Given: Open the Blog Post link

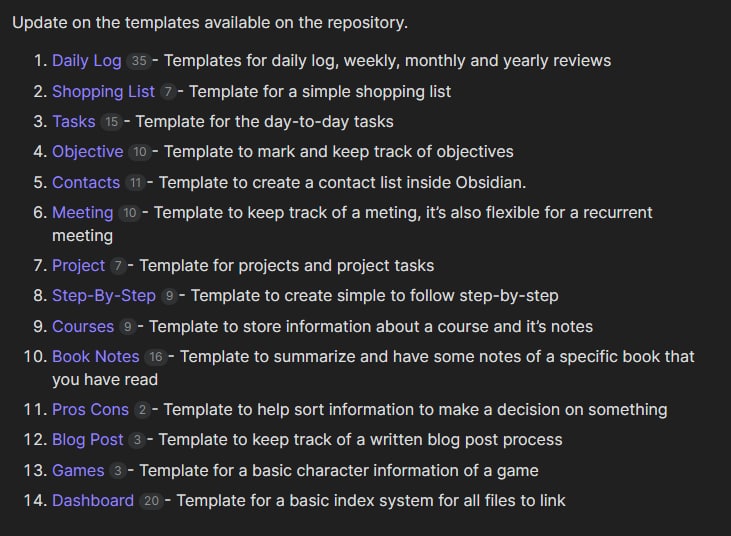Looking at the screenshot, I should click(x=87, y=440).
